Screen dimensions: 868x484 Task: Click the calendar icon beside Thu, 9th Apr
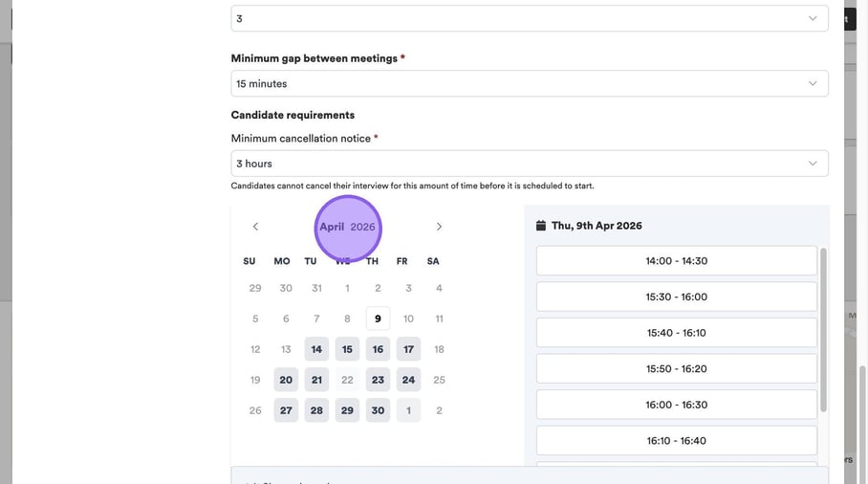(541, 226)
